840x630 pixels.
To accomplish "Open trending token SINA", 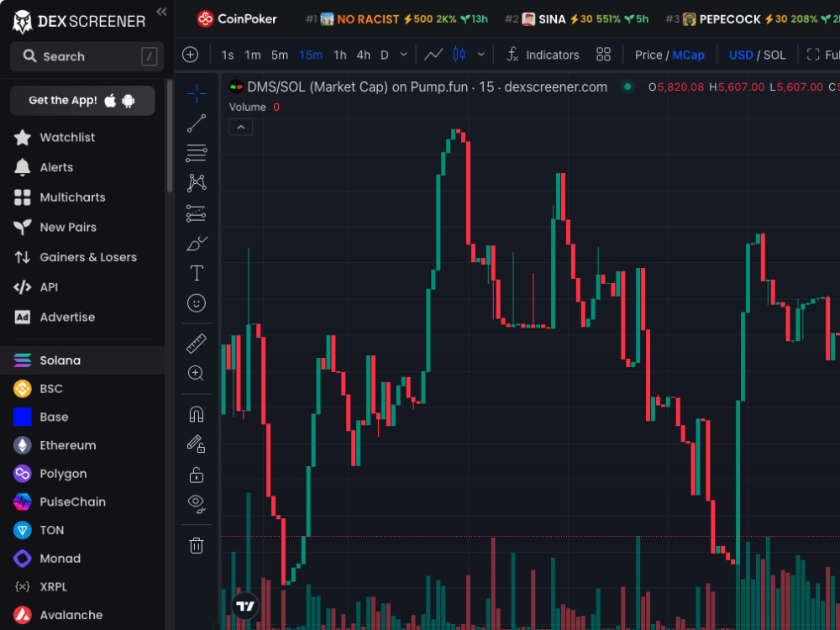I will point(577,19).
